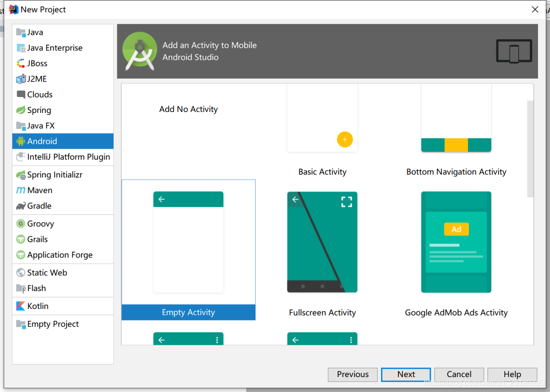Click the IntelliJ logo in title bar
The height and width of the screenshot is (392, 550).
(13, 9)
